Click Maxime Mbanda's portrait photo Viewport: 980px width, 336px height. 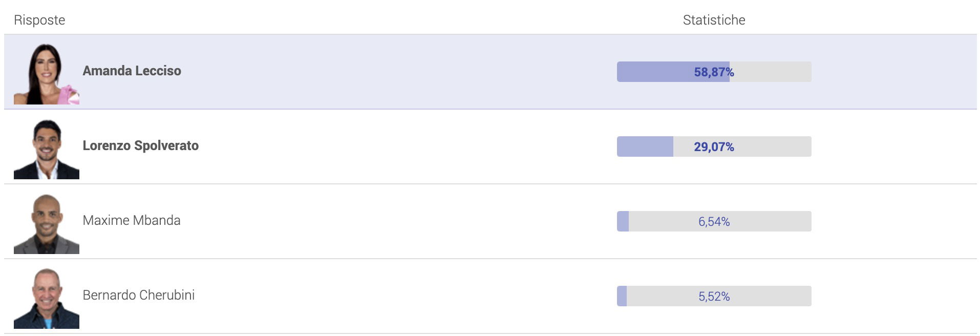click(47, 224)
